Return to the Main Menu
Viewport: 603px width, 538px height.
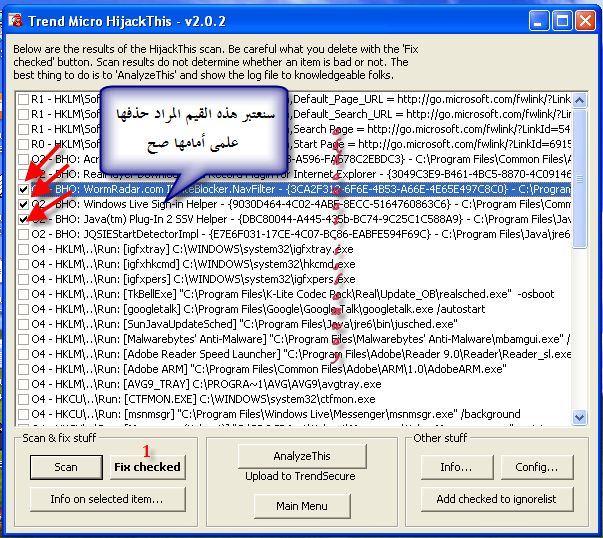302,506
